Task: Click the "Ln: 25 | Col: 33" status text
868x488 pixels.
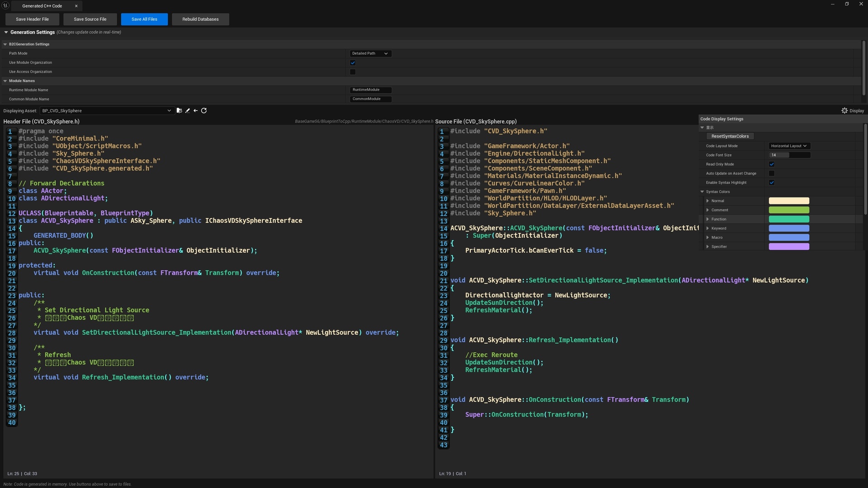Action: [22, 474]
